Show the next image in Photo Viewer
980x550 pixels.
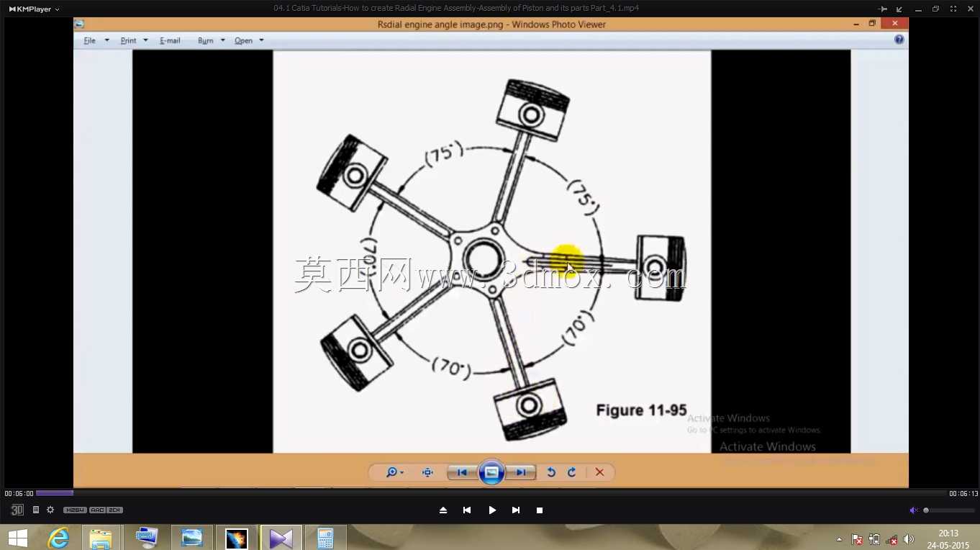521,472
